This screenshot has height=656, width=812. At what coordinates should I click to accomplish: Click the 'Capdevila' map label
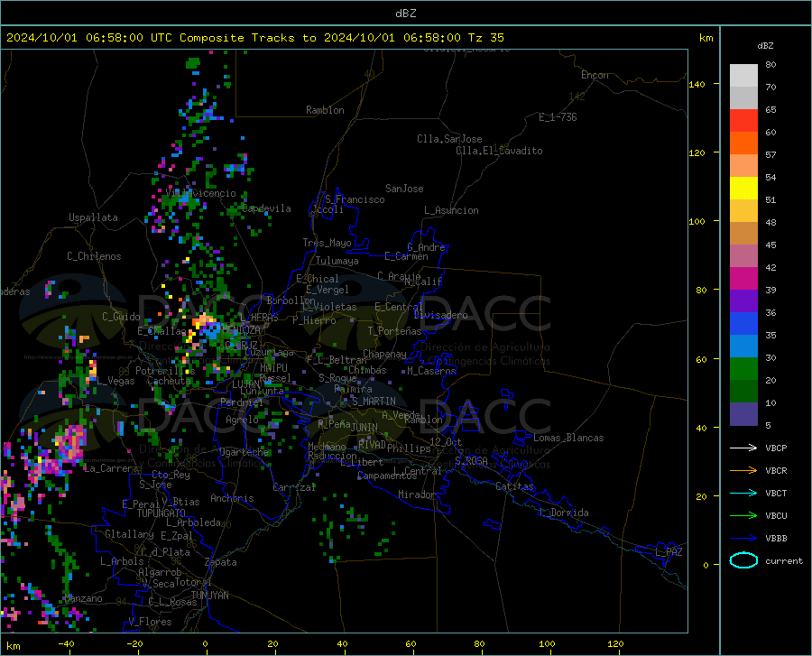[x=266, y=208]
